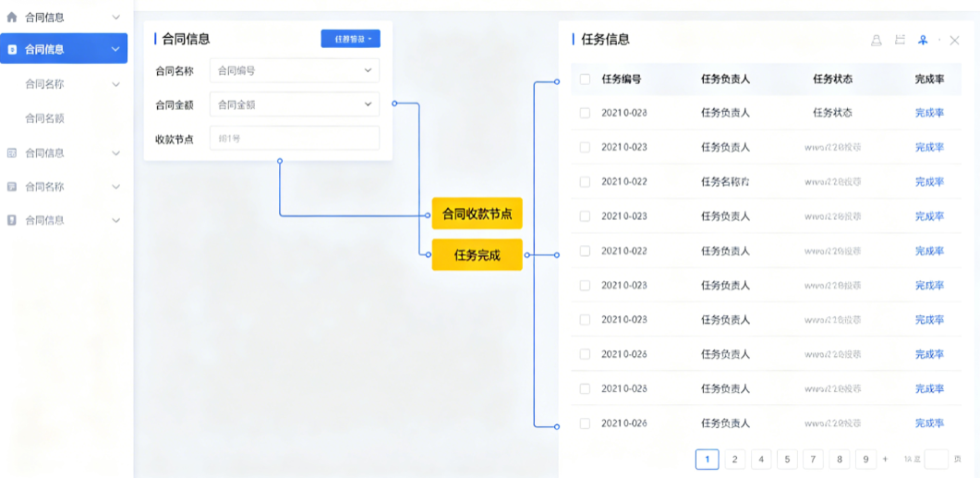Viewport: 980px width, 478px height.
Task: Click the layout icon in 任务信息 header
Action: point(900,40)
